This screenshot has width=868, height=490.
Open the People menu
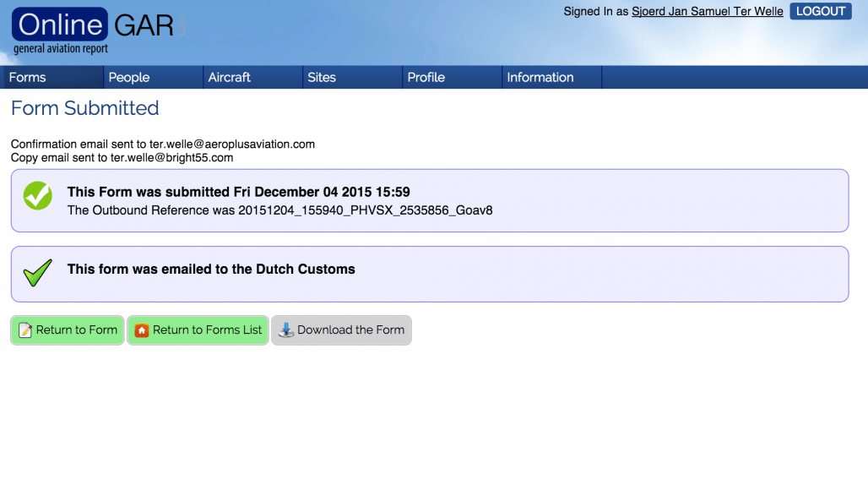click(x=129, y=77)
